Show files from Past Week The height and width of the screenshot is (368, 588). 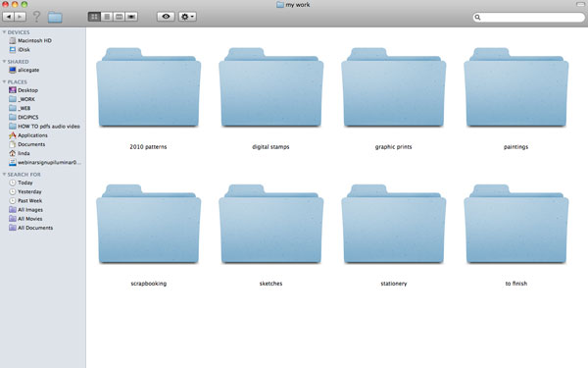pyautogui.click(x=25, y=200)
